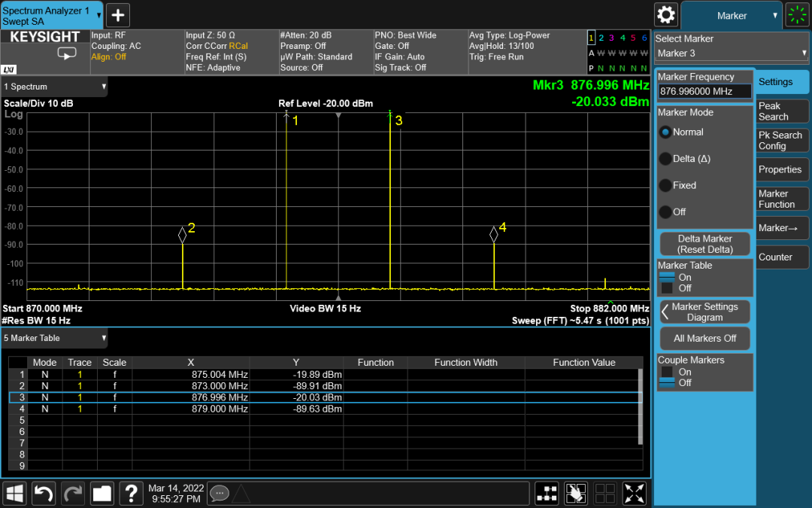Set marker mode to Delta

(x=665, y=159)
